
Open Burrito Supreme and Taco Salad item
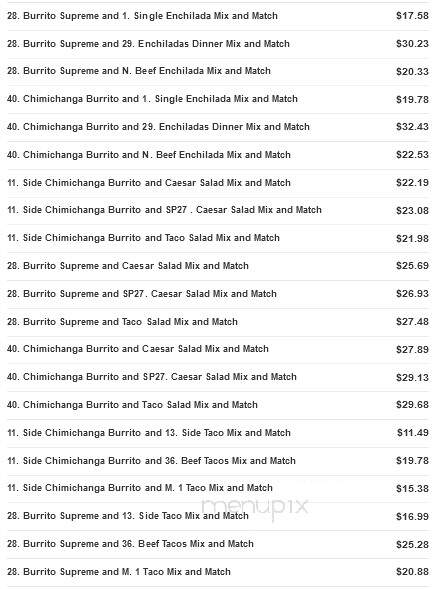pos(218,322)
